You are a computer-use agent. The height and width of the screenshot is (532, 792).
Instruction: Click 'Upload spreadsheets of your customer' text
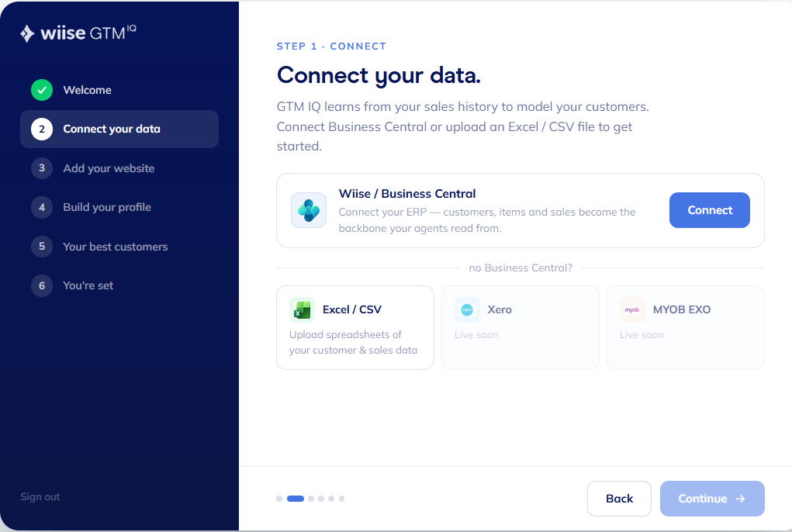[x=353, y=342]
